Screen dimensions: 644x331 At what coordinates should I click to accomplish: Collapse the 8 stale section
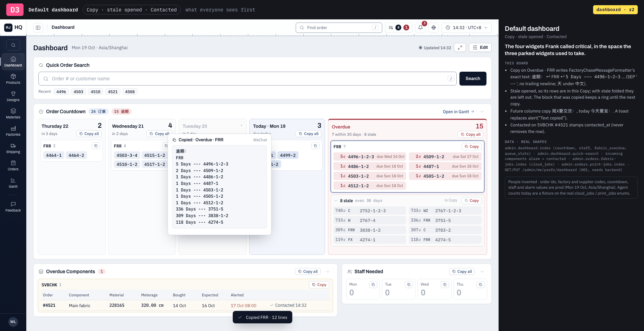click(x=336, y=201)
